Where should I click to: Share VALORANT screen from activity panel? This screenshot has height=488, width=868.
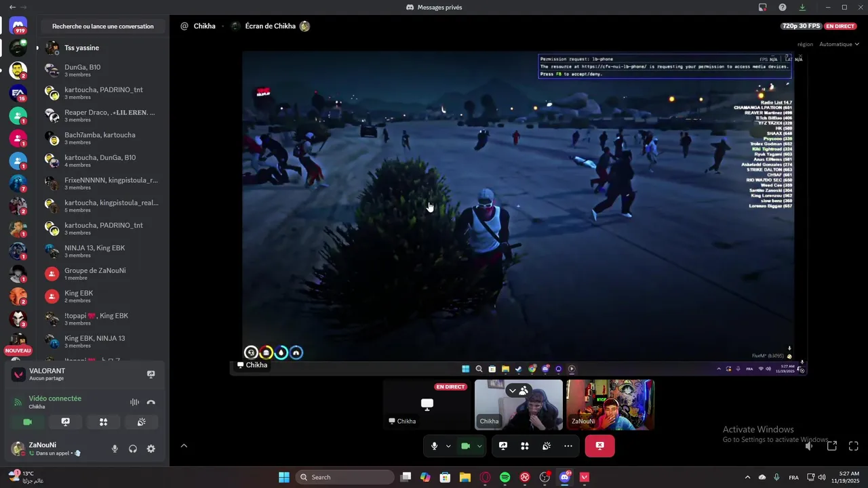click(151, 374)
